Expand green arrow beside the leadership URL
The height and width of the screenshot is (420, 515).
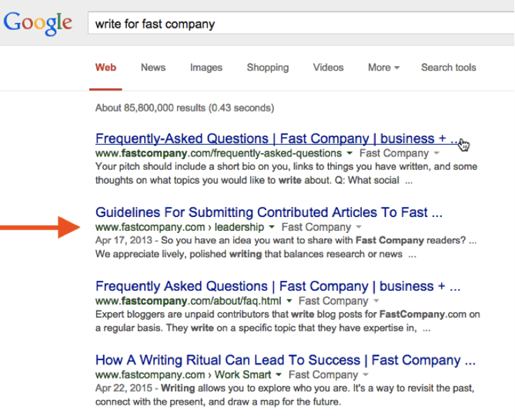[272, 228]
